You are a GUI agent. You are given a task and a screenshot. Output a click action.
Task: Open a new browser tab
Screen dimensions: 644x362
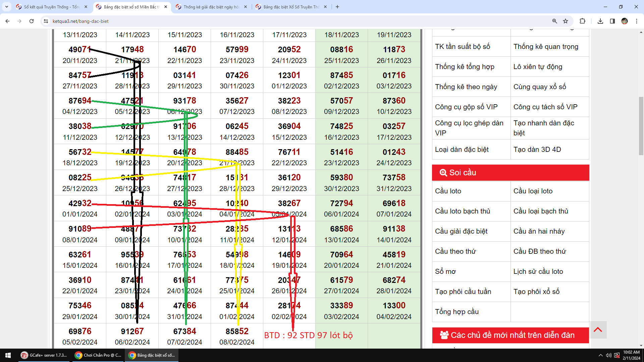337,7
